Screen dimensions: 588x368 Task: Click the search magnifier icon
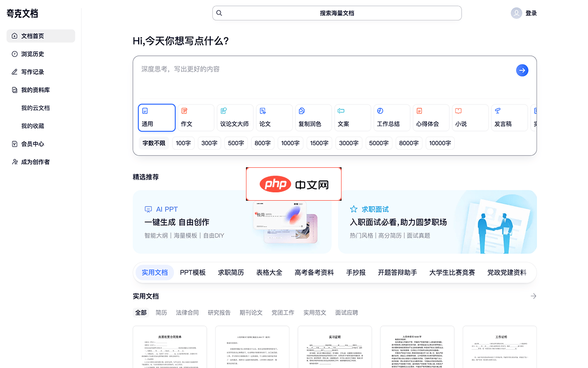[219, 13]
